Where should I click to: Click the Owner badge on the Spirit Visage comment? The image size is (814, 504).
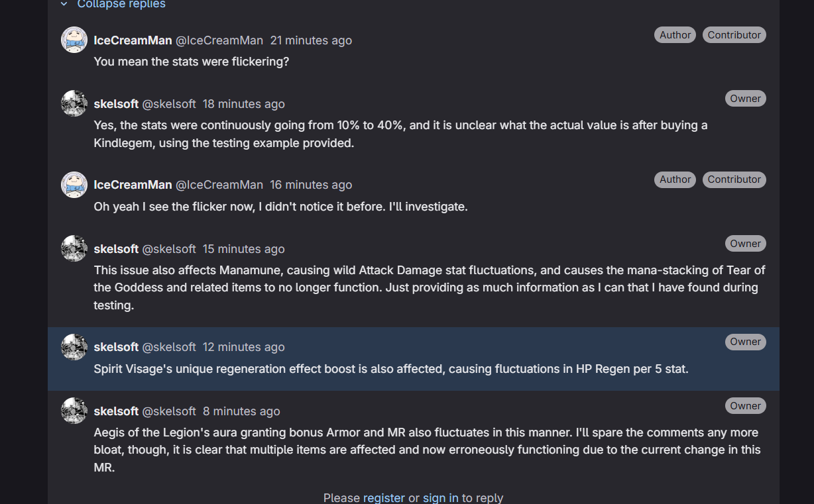point(745,342)
